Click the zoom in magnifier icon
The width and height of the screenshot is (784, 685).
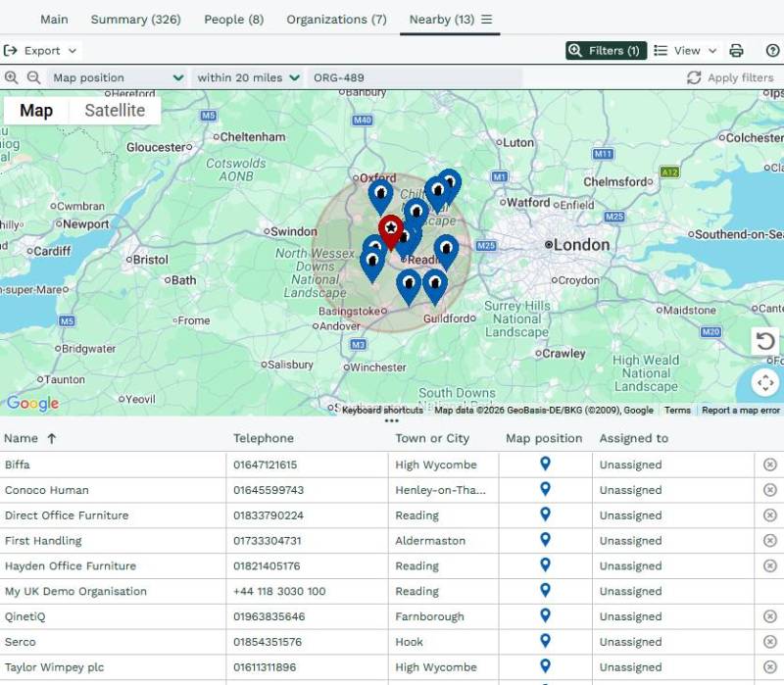coord(12,77)
